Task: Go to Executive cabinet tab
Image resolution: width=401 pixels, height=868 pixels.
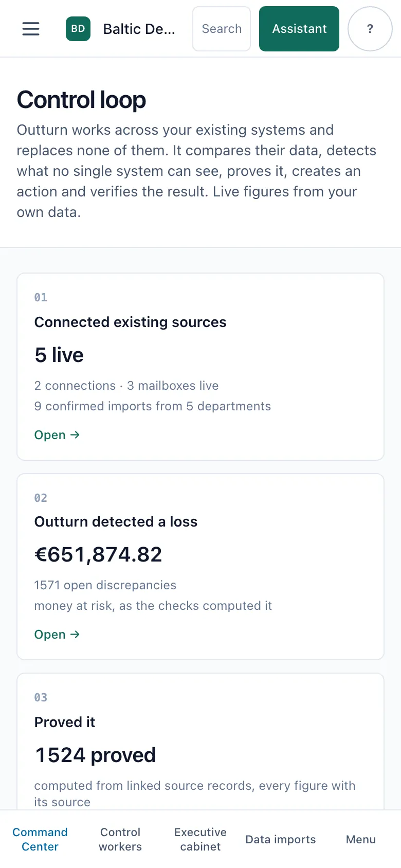Action: click(200, 839)
